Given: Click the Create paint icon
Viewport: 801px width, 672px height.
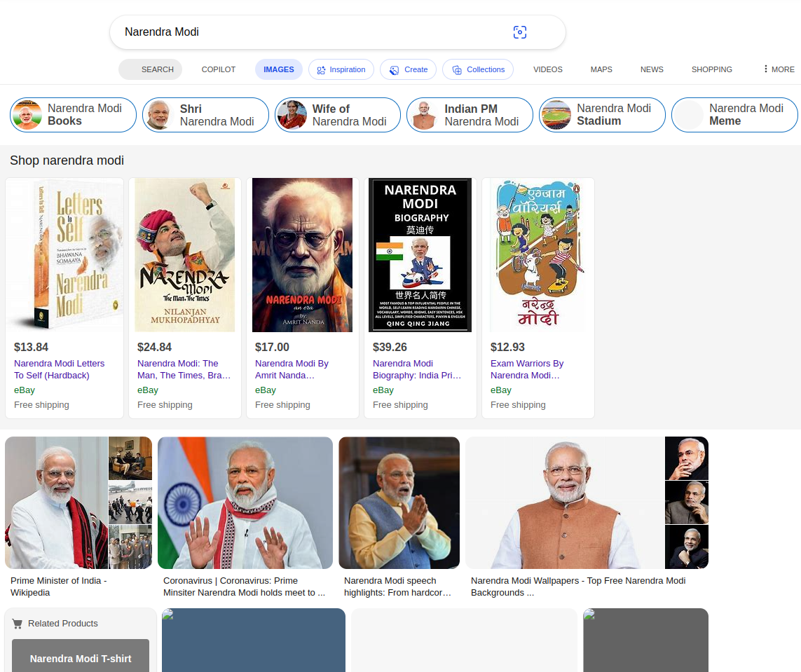Looking at the screenshot, I should coord(395,70).
